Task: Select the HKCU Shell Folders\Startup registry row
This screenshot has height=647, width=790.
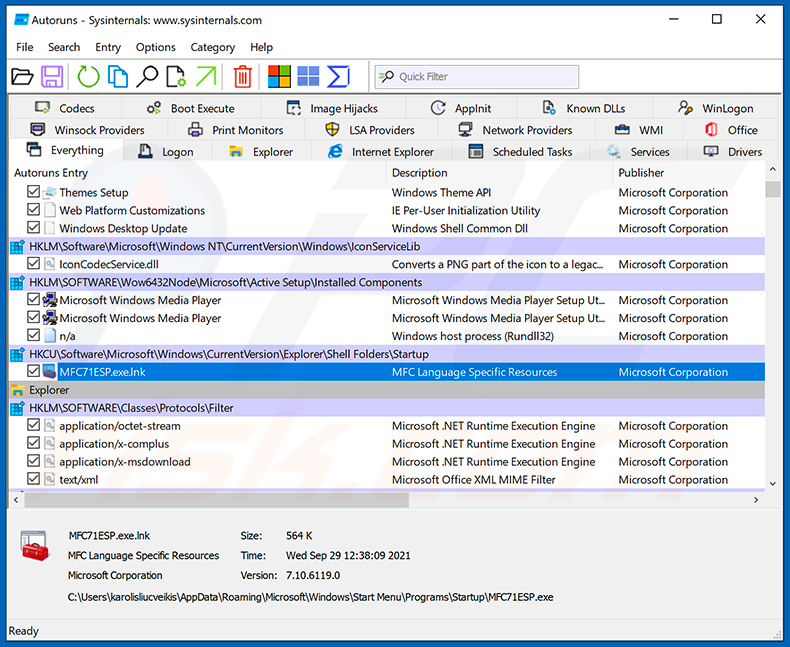Action: 387,354
